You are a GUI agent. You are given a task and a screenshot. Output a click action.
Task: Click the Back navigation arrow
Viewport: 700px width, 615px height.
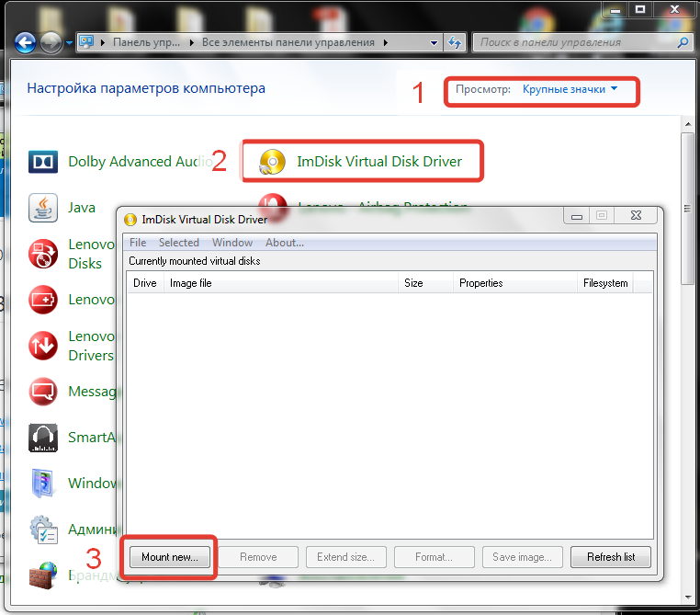pyautogui.click(x=25, y=42)
